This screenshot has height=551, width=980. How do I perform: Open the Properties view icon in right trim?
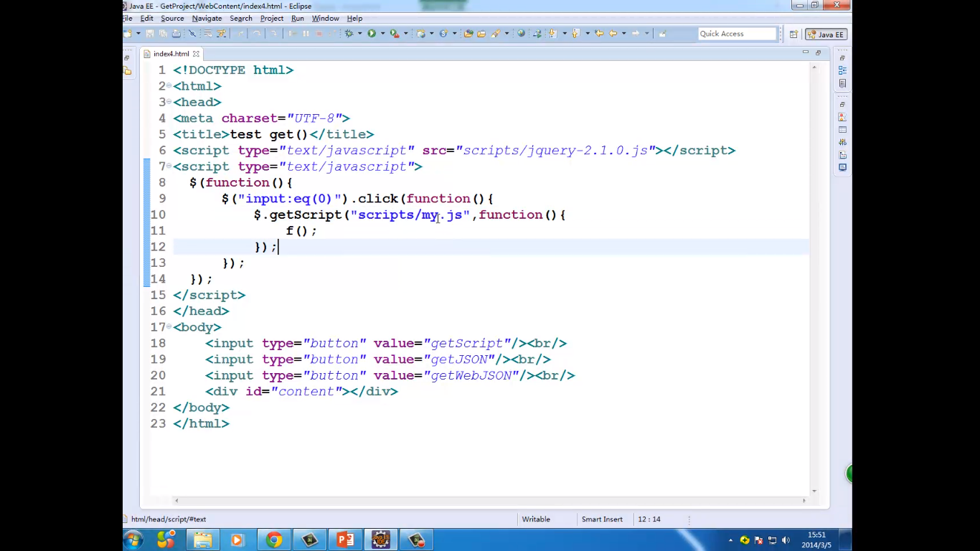(842, 130)
